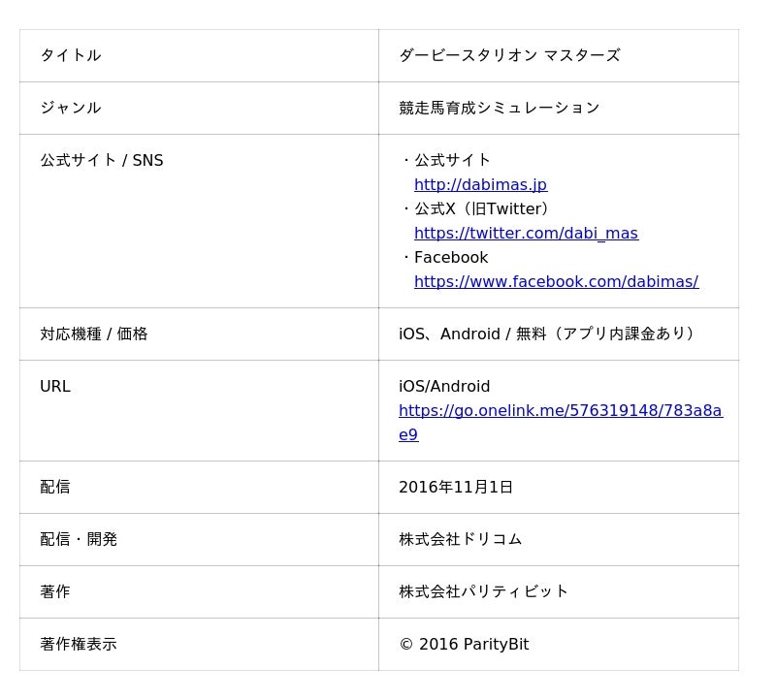Click the タイトル row label
This screenshot has height=700, width=776.
[71, 55]
